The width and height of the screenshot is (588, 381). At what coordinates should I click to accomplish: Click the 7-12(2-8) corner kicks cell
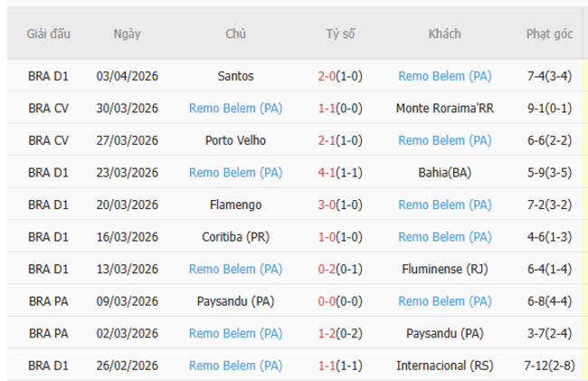(549, 366)
